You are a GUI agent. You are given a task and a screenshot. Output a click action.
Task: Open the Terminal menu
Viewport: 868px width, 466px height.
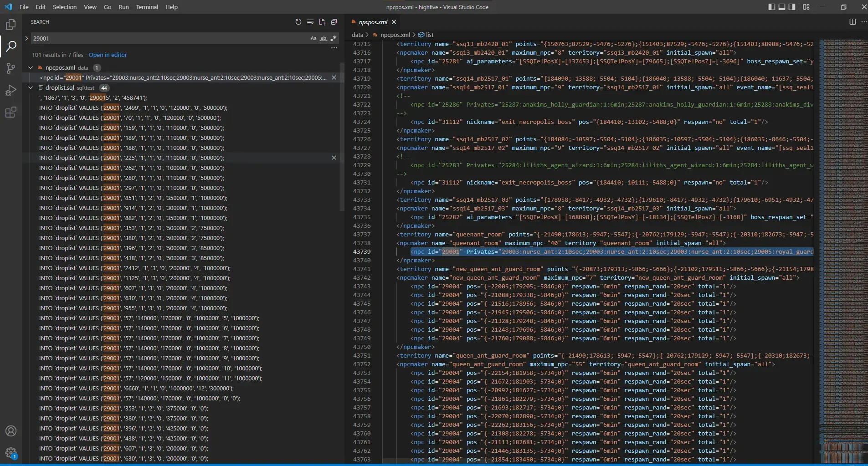(147, 7)
